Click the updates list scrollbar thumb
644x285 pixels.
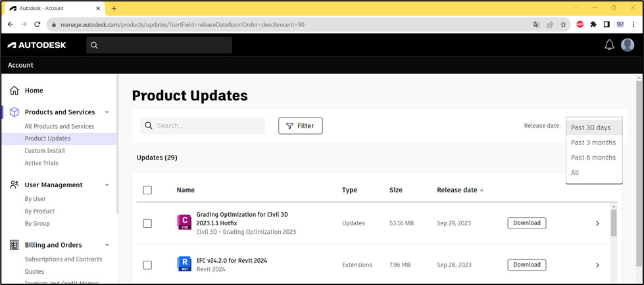(x=614, y=223)
